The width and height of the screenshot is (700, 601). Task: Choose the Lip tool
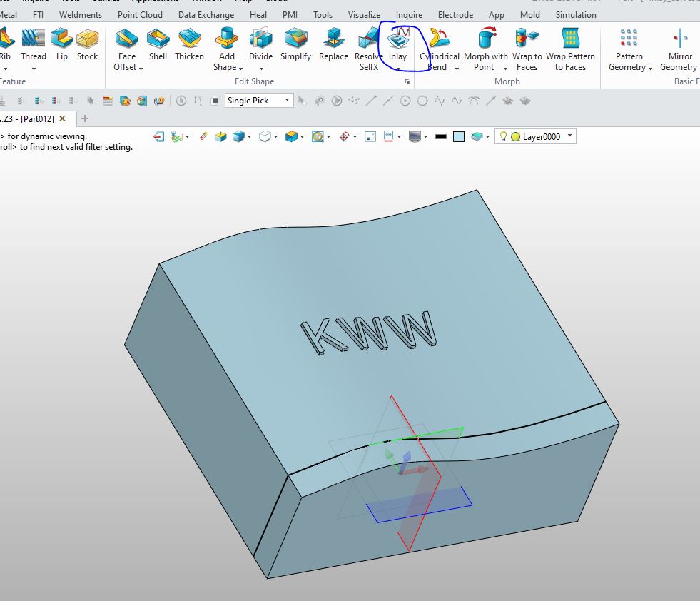[61, 44]
